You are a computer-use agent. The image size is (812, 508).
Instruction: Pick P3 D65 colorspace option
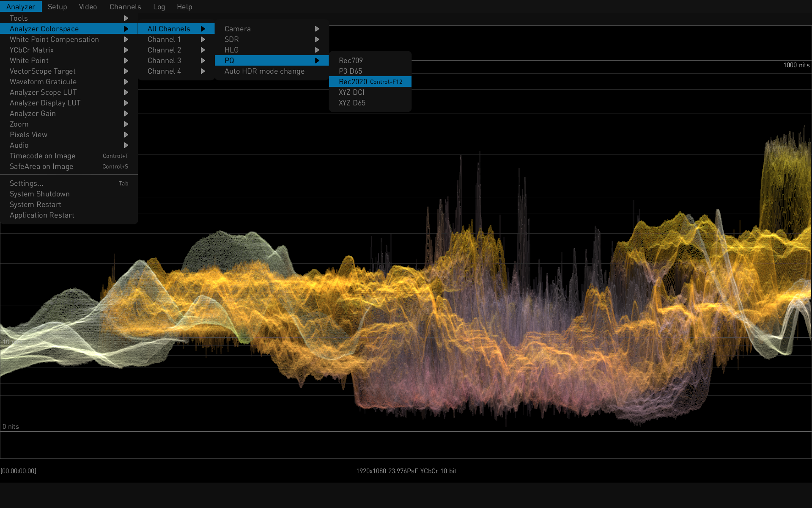click(350, 71)
